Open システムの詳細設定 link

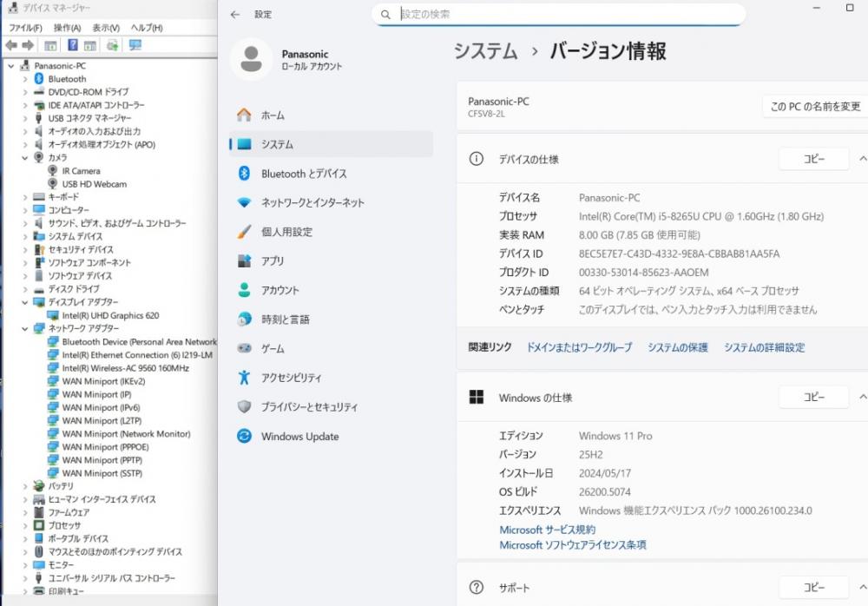pyautogui.click(x=765, y=347)
